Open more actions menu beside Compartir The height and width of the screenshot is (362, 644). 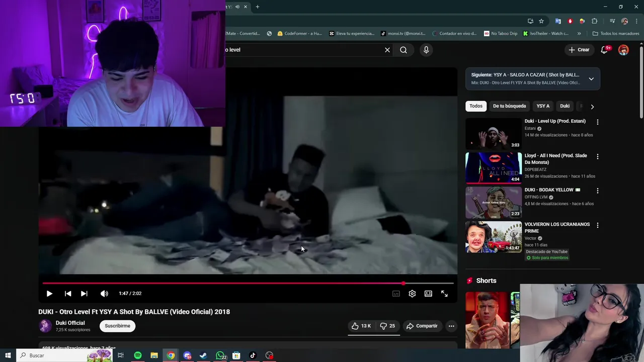tap(451, 326)
